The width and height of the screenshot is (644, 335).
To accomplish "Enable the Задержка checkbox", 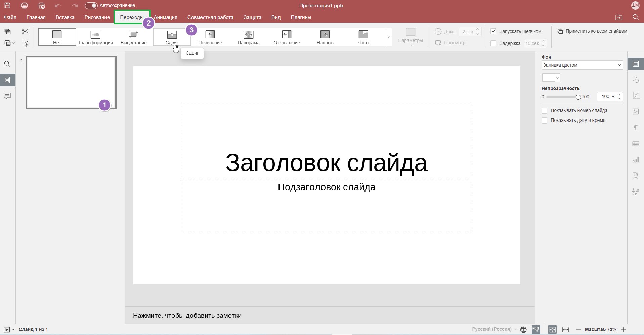I will click(x=493, y=43).
